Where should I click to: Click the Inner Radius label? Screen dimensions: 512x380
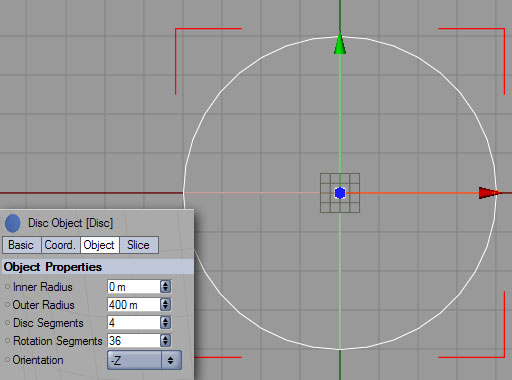click(43, 287)
